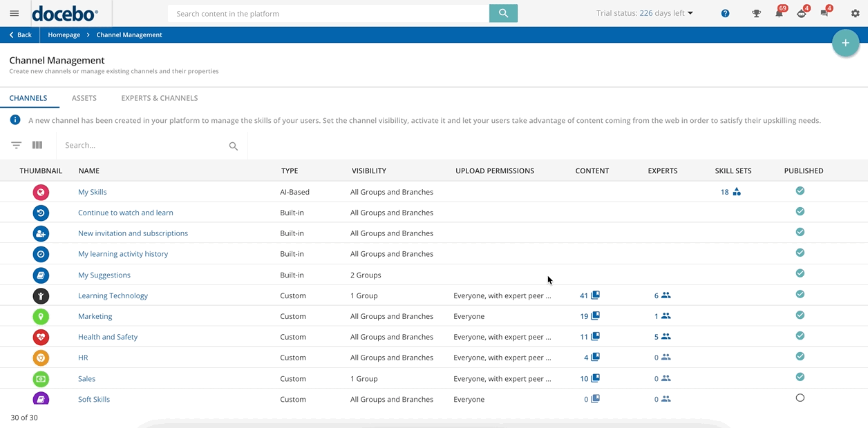Screen dimensions: 868x428
Task: Open the Learning Technology channel link
Action: tap(113, 295)
